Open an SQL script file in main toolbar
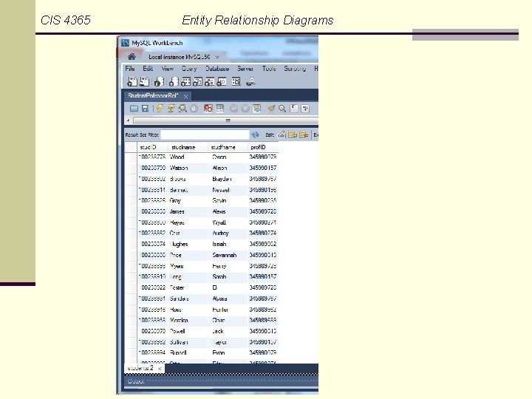Screen dimensions: 532x399 pos(145,82)
